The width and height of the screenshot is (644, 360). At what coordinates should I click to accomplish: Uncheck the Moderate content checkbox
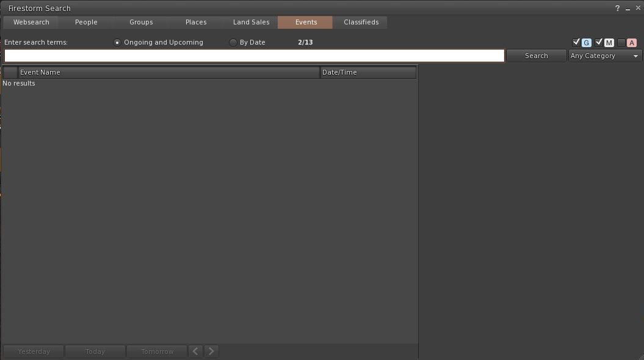(x=599, y=42)
